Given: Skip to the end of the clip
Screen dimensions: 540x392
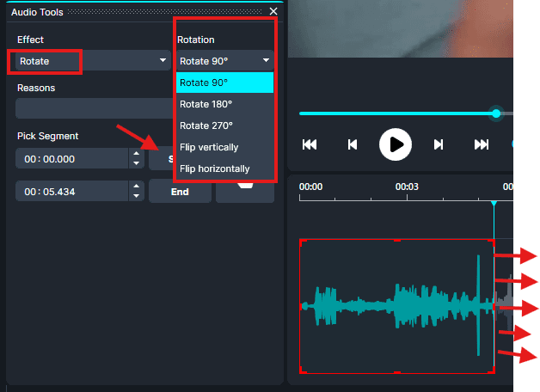Looking at the screenshot, I should pos(482,144).
